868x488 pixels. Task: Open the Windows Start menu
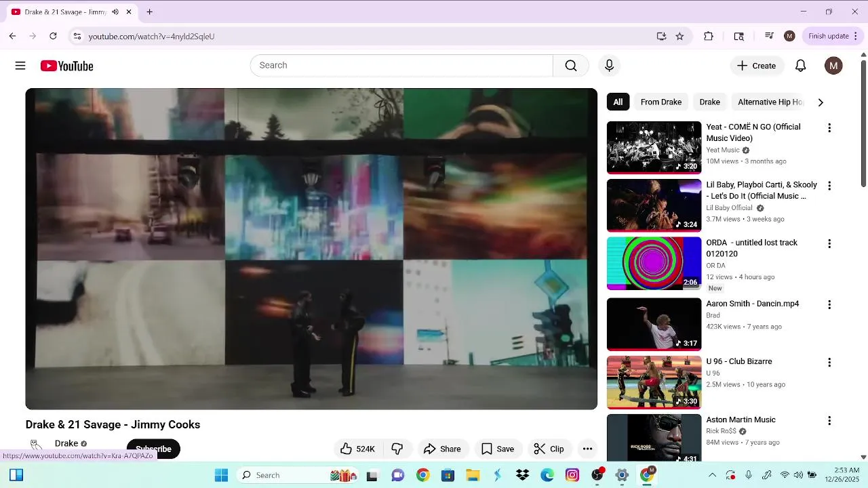[x=221, y=475]
